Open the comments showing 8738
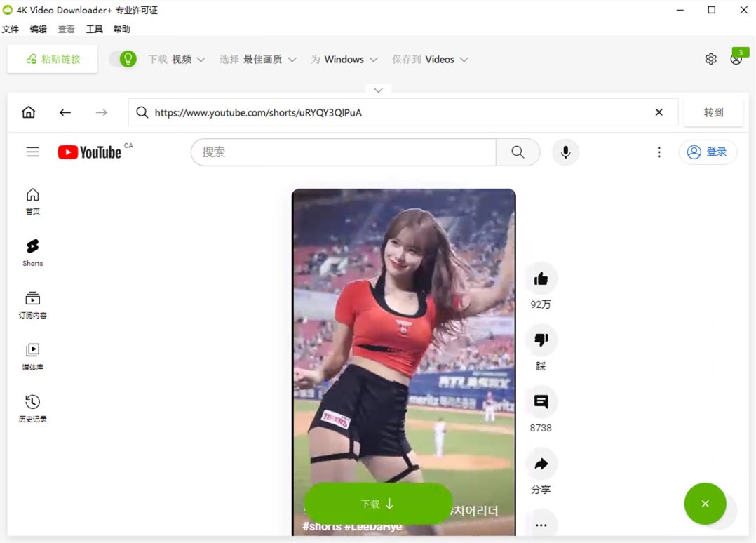 [541, 402]
